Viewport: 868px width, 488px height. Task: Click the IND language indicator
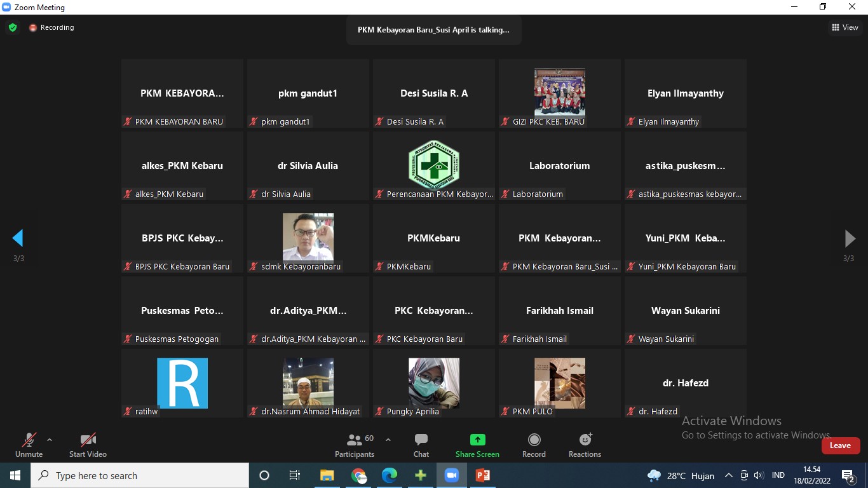pyautogui.click(x=778, y=475)
